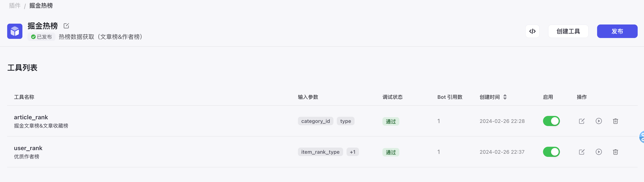Edit the article_rank tool

[x=581, y=121]
